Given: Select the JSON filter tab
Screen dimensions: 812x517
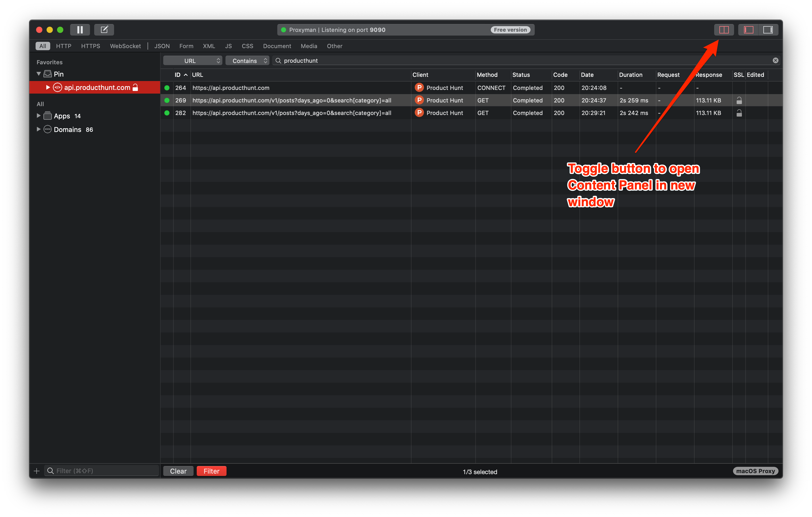Looking at the screenshot, I should [x=162, y=46].
